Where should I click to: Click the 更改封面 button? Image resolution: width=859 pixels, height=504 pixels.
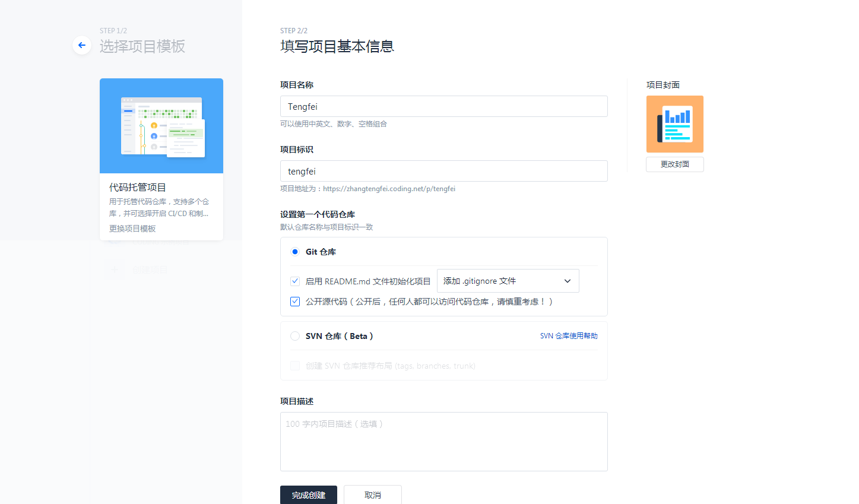click(x=675, y=164)
